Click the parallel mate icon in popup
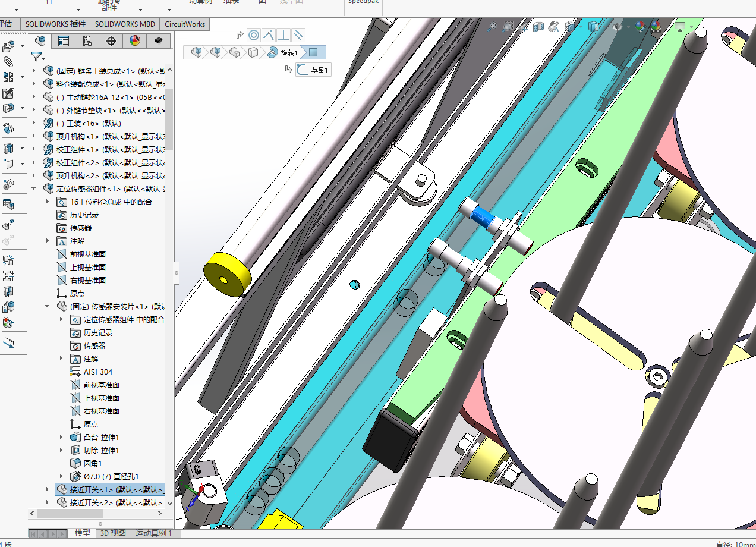The image size is (756, 547). pyautogui.click(x=298, y=34)
